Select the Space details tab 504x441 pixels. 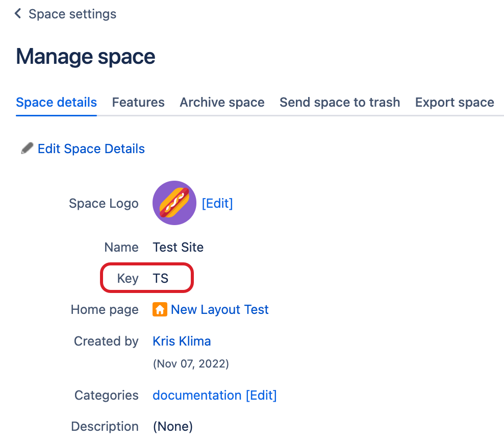click(56, 102)
